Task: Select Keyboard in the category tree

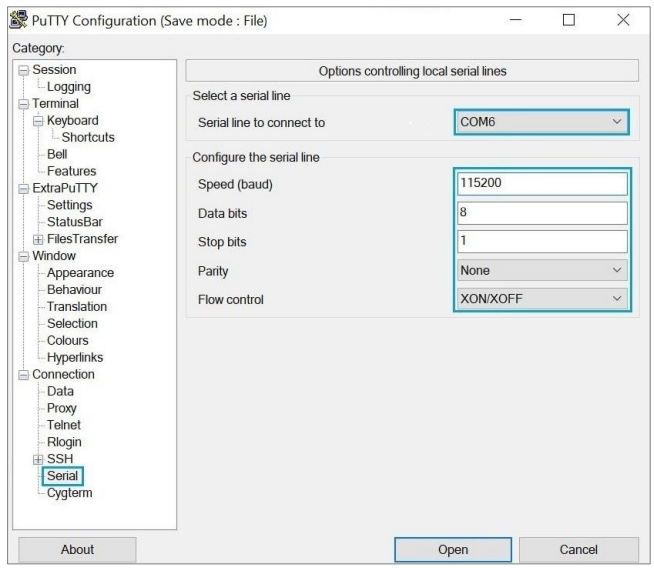Action: [73, 121]
